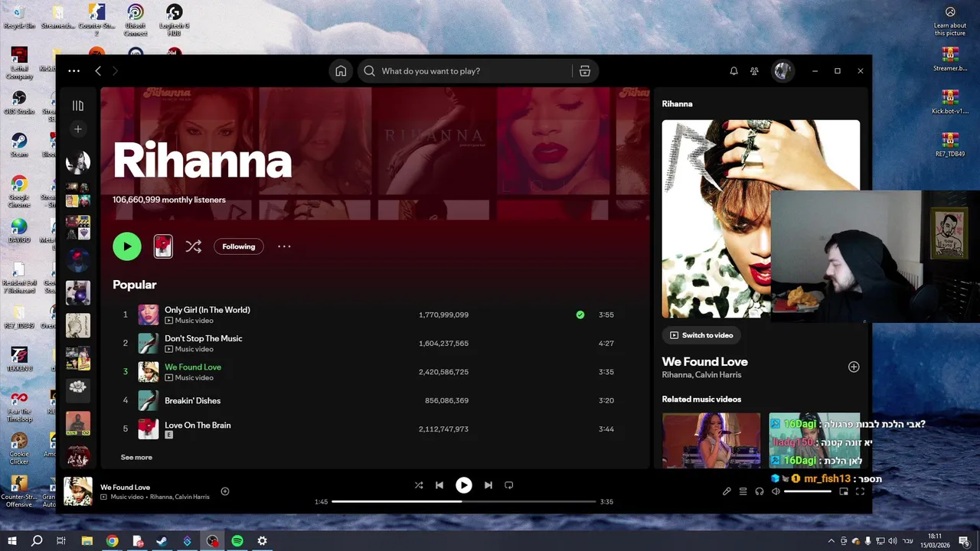Viewport: 980px width, 551px height.
Task: Open lyrics microphone icon in player bar
Action: tap(727, 491)
